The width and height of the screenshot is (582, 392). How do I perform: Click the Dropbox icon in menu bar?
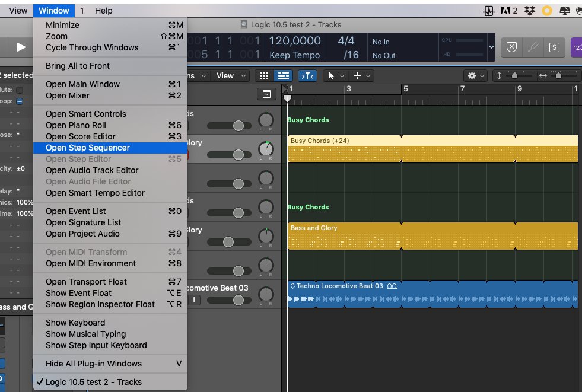pos(531,11)
